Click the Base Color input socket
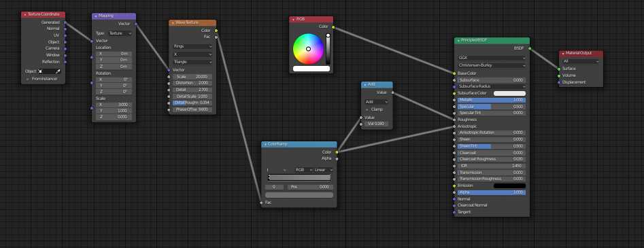The image size is (644, 248). 454,73
